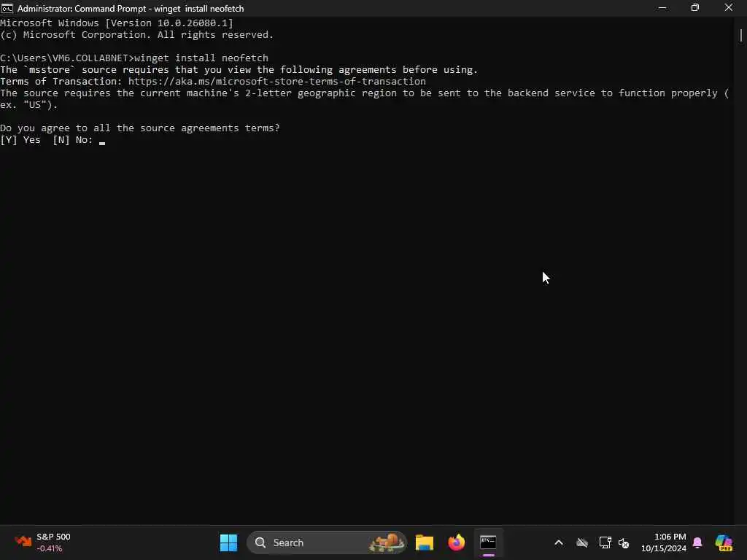The height and width of the screenshot is (560, 747).
Task: Launch Firefox from the taskbar
Action: coord(457,542)
